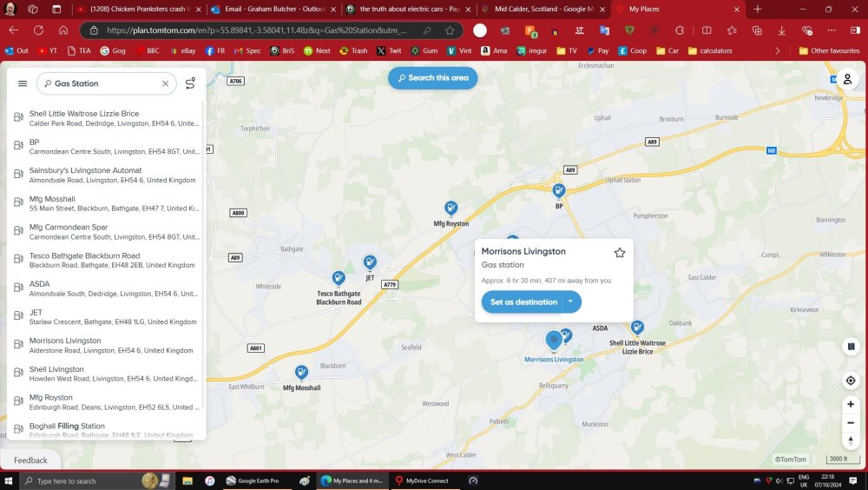Refresh the page
Image resolution: width=868 pixels, height=490 pixels.
click(38, 30)
